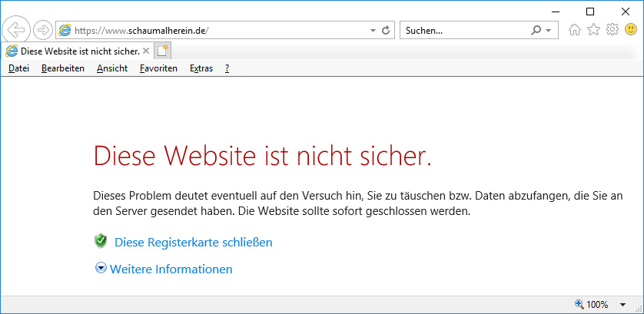The image size is (644, 314).
Task: Open the search provider dropdown arrow
Action: pos(548,31)
